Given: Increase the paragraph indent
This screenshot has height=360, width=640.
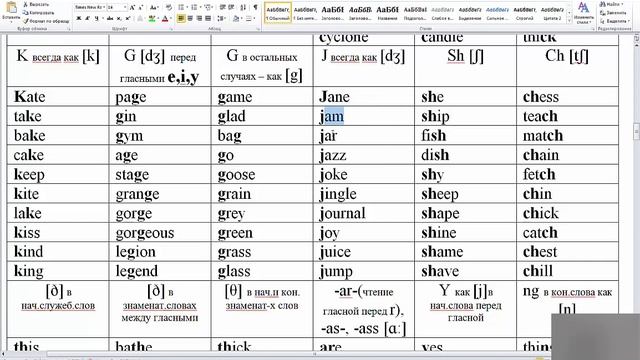Looking at the screenshot, I should (x=231, y=7).
